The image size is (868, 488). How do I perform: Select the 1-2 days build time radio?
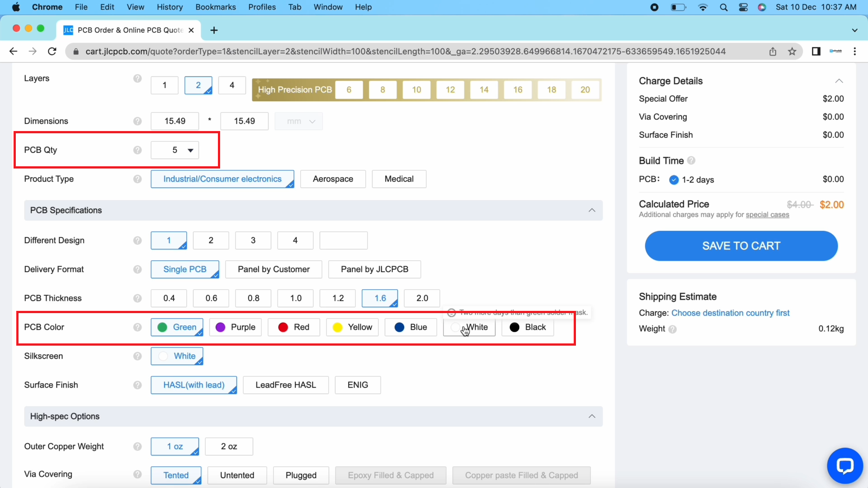tap(674, 180)
